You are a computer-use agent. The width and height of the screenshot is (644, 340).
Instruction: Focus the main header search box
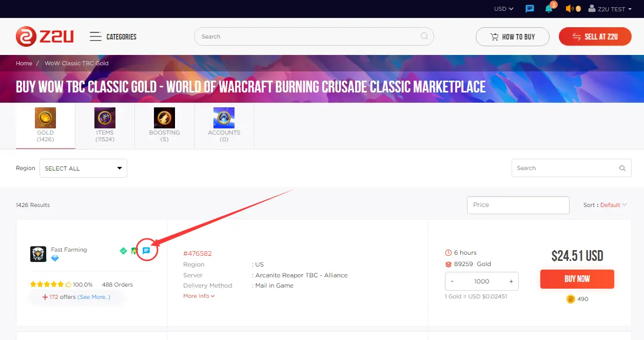(x=314, y=36)
